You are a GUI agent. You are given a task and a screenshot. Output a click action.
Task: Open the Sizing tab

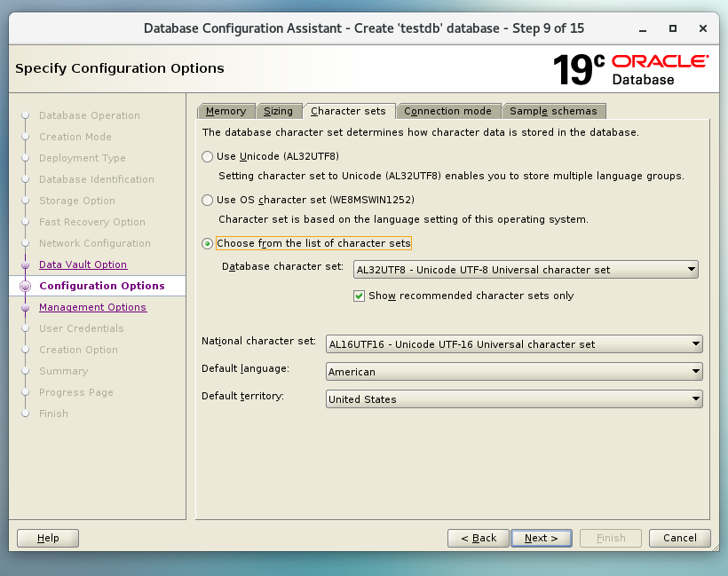click(278, 111)
